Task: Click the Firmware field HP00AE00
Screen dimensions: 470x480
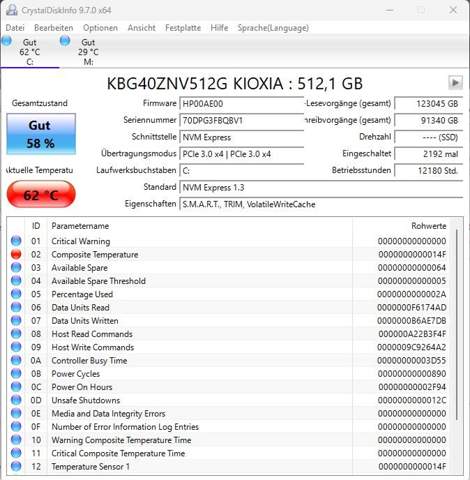Action: tap(242, 104)
